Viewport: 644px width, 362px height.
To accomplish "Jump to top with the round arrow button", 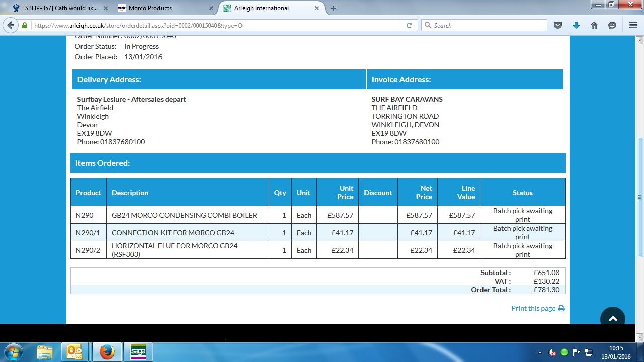I will (613, 319).
